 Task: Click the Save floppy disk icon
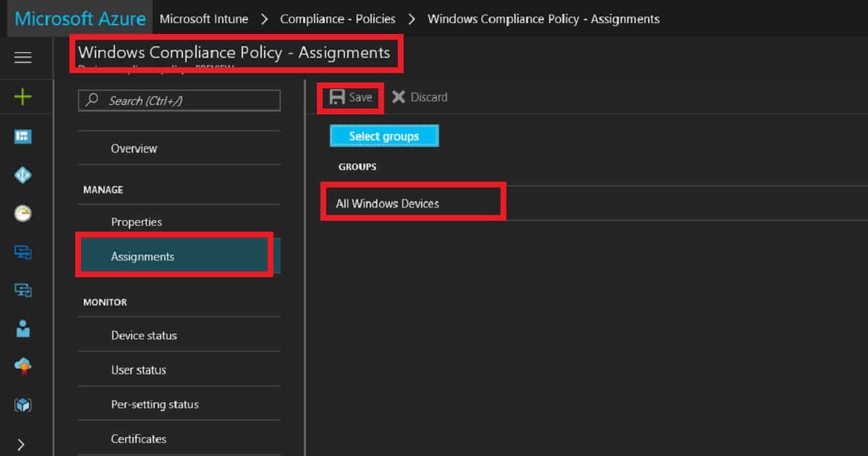coord(336,97)
